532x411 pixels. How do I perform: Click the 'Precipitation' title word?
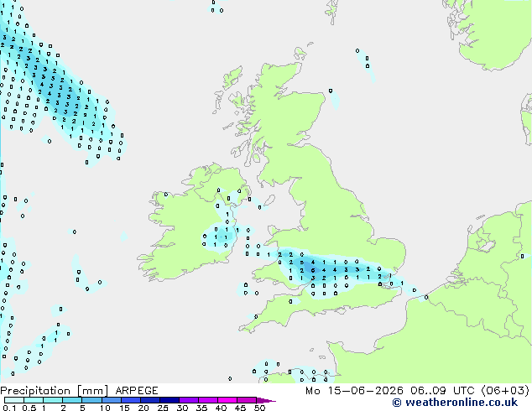tap(35, 391)
